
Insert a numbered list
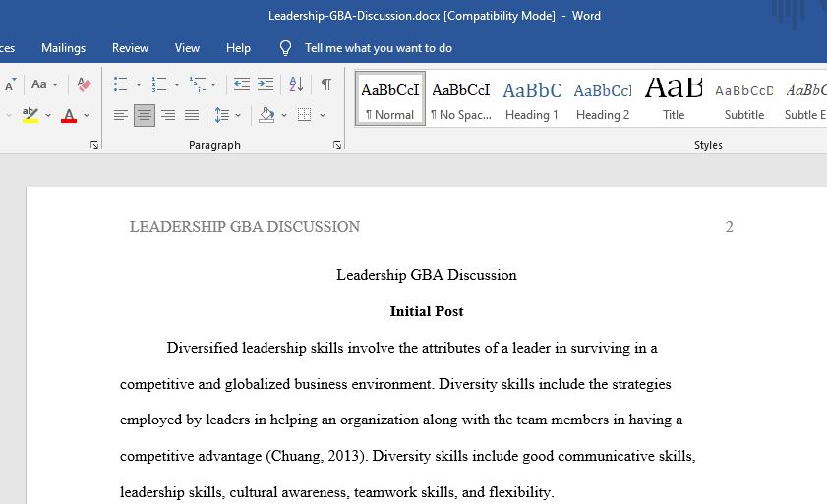point(159,84)
